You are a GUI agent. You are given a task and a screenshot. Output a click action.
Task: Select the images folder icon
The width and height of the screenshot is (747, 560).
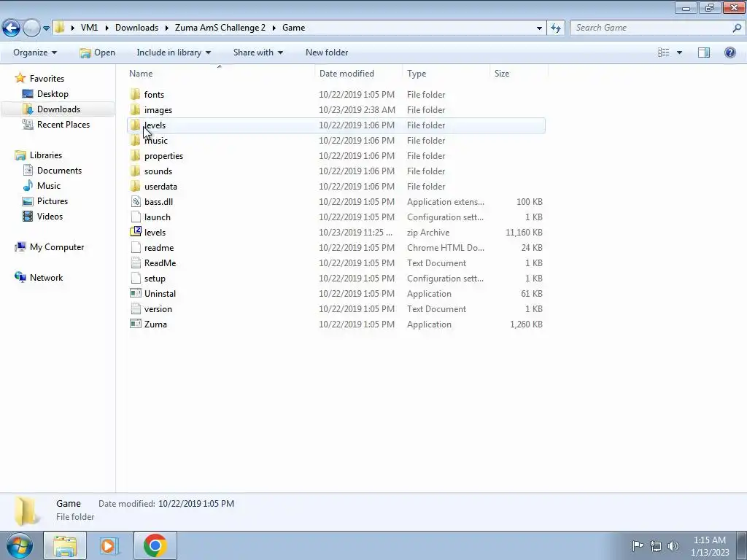pos(135,109)
